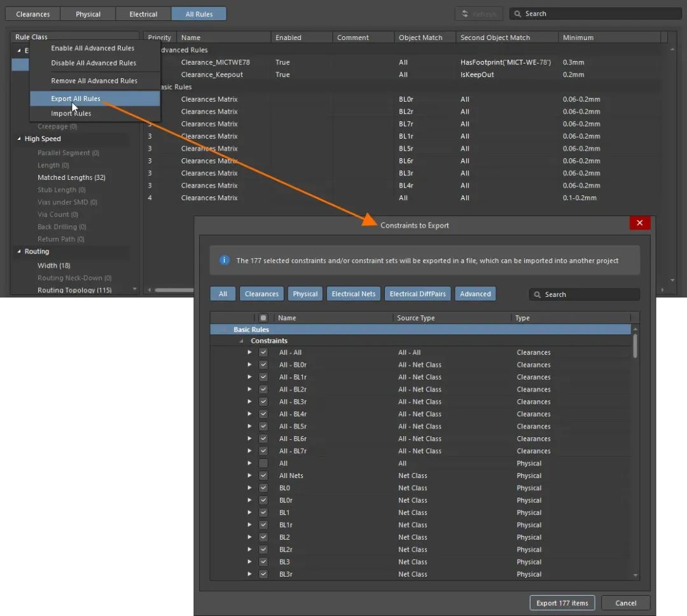The height and width of the screenshot is (616, 687).
Task: Collapse the High Speed rule class
Action: [19, 139]
